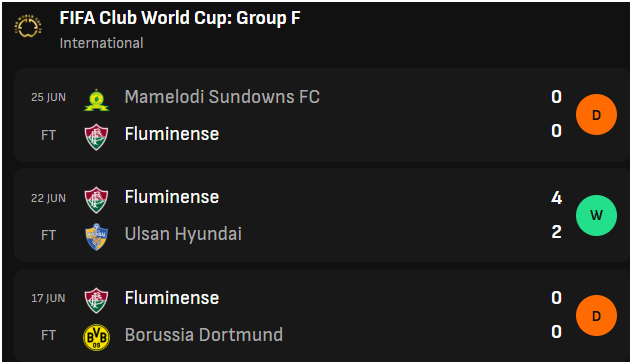This screenshot has height=364, width=632.
Task: Open the FIFA Club World Cup: Group F heading
Action: (180, 18)
